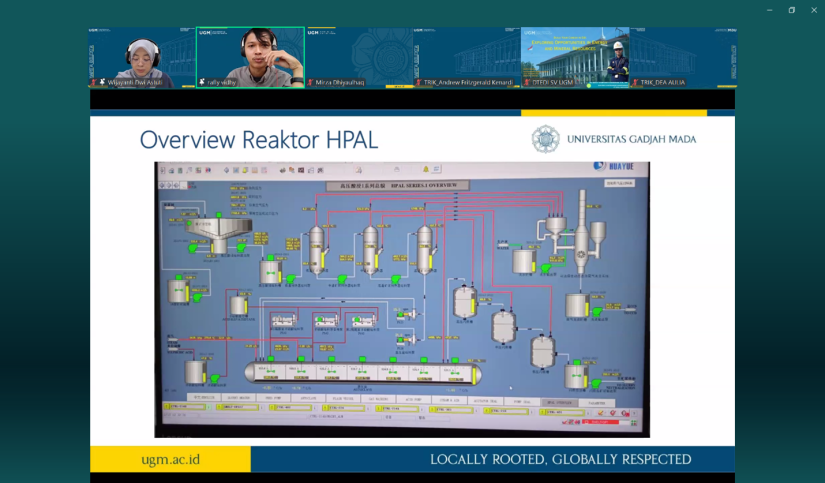The width and height of the screenshot is (825, 483).
Task: Select the DTEDI SV UGM participant tile
Action: [x=575, y=58]
